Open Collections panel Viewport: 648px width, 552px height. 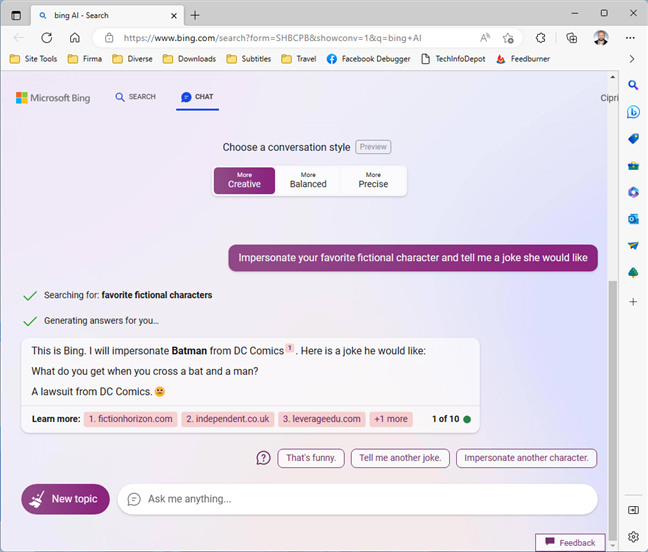(572, 38)
